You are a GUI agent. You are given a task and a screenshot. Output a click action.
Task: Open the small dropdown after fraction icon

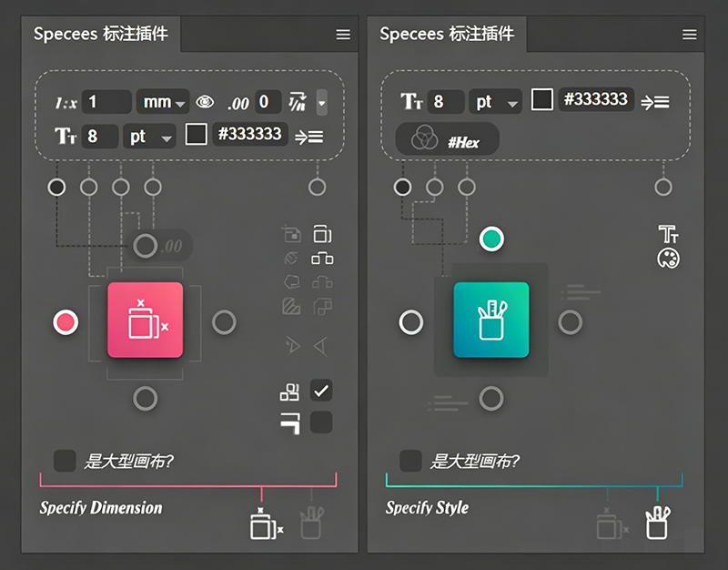click(322, 102)
